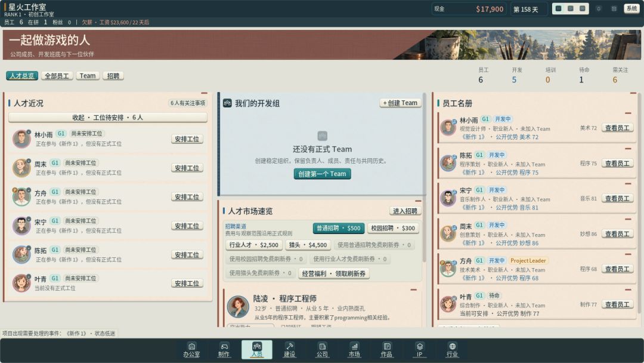Collapse 叶青's roster card via dash
The height and width of the screenshot is (363, 644).
pyautogui.click(x=628, y=290)
